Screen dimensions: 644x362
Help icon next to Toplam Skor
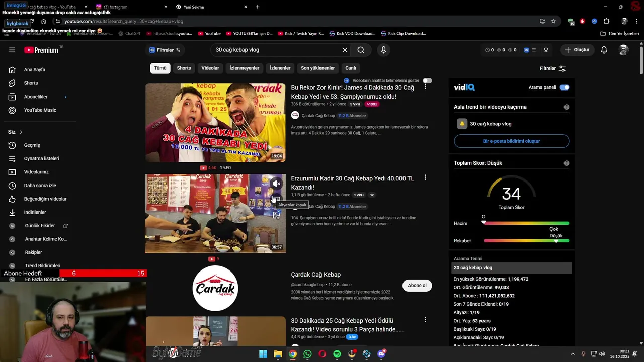pos(567,163)
